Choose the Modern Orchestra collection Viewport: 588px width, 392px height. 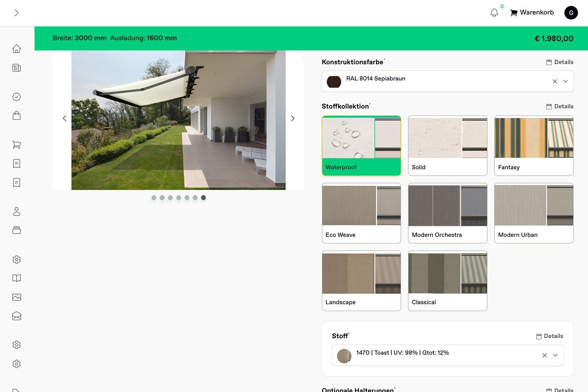(448, 213)
